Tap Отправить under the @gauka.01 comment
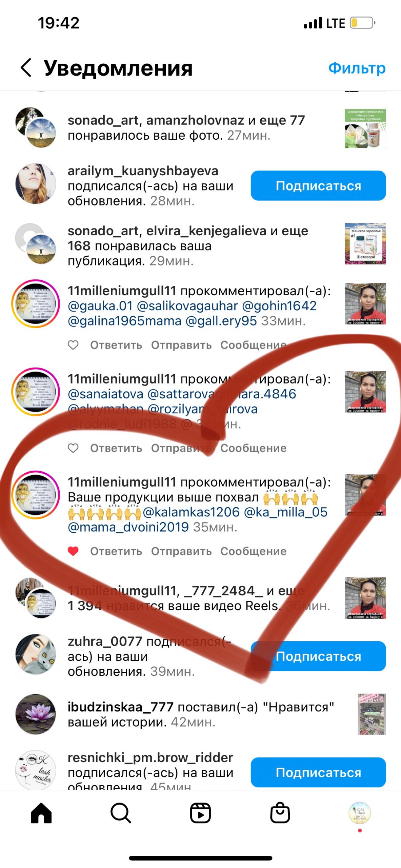The height and width of the screenshot is (868, 401). point(181,345)
